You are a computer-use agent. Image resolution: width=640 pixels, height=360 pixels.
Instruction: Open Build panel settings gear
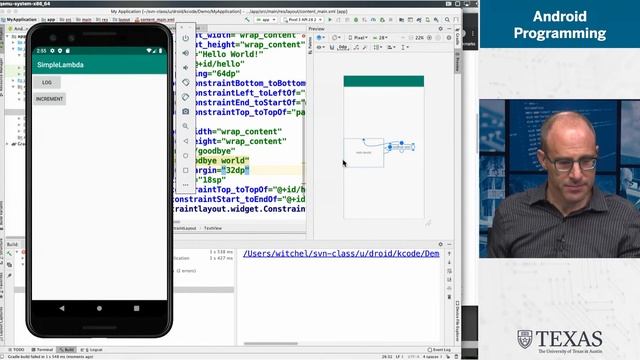click(440, 244)
